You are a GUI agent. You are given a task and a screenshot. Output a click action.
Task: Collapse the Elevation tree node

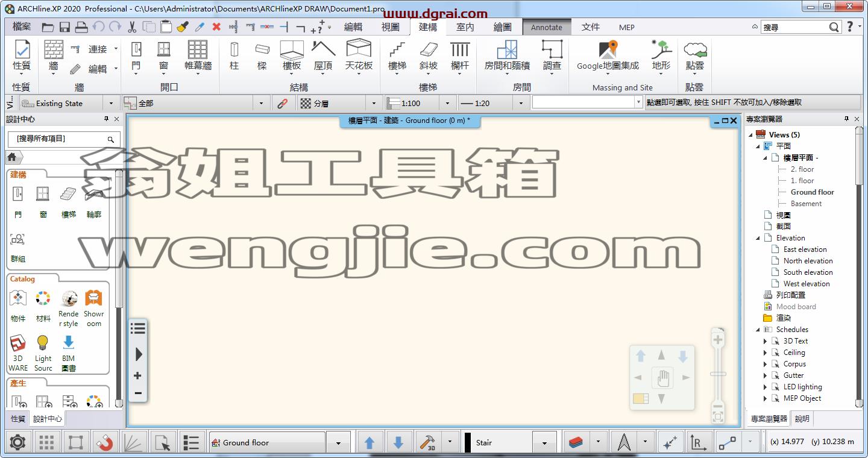click(x=758, y=238)
